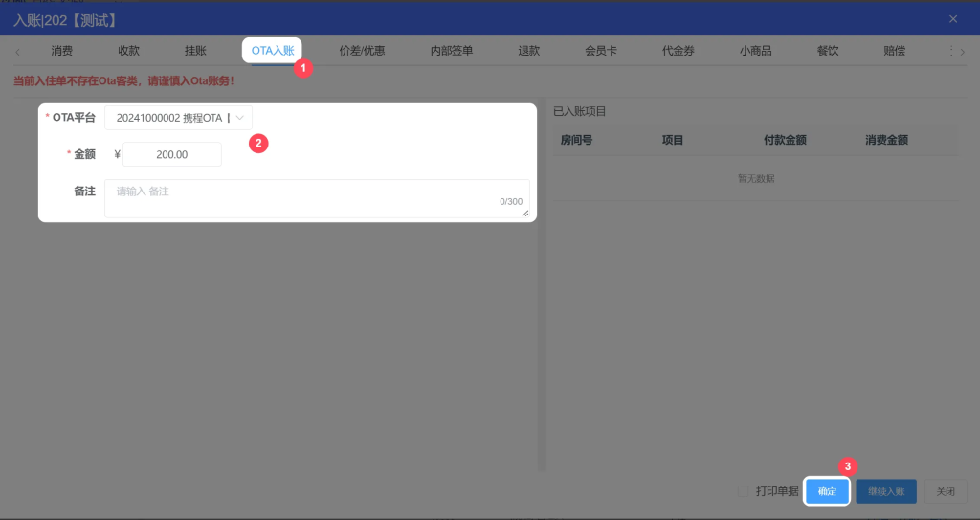Open the 内部签单 tab

(451, 51)
